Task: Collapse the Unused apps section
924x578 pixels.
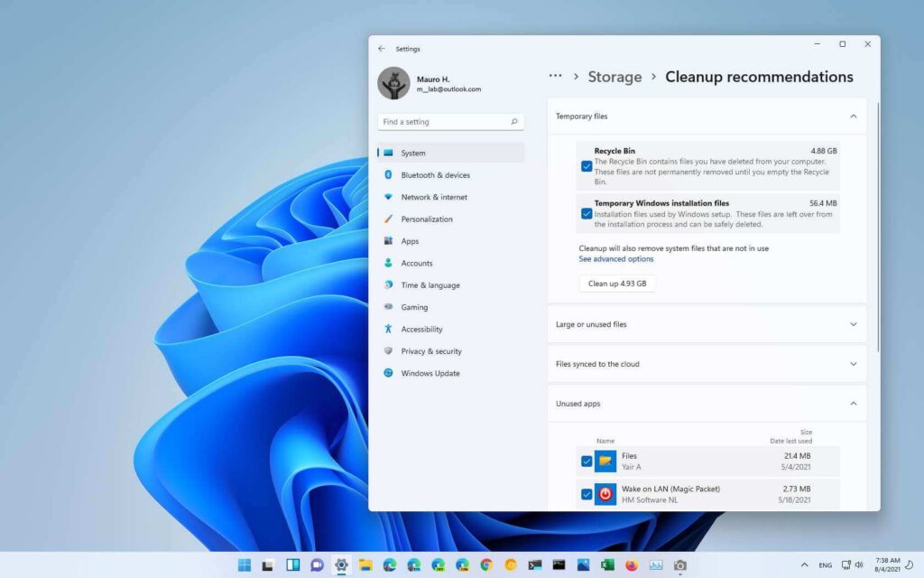Action: [x=854, y=404]
